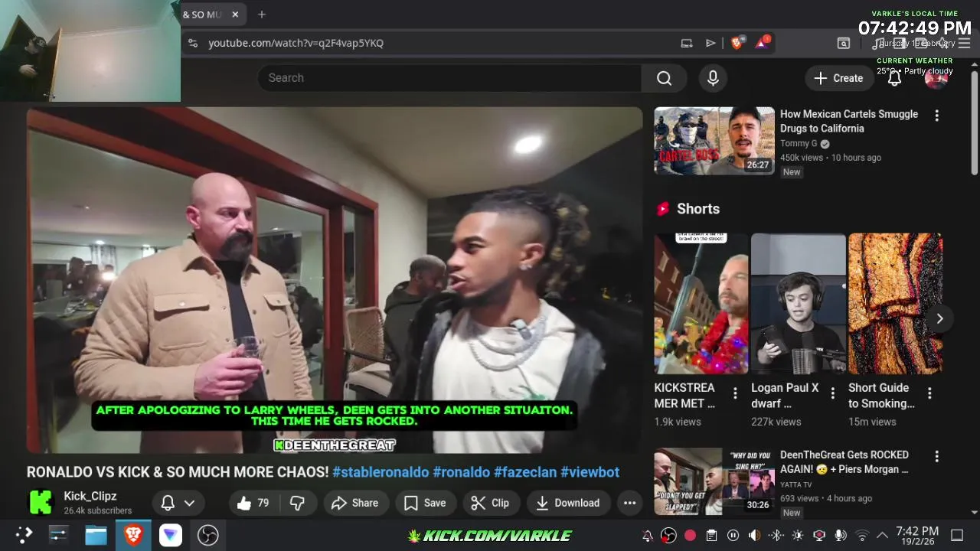Click the YouTube URL in address bar
This screenshot has height=551, width=980.
pos(296,43)
